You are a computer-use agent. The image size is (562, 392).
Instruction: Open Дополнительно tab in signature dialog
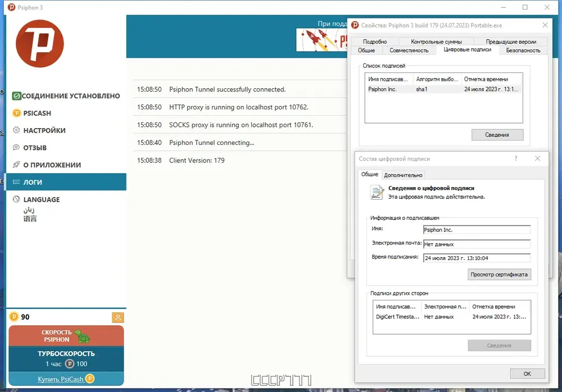pos(403,175)
